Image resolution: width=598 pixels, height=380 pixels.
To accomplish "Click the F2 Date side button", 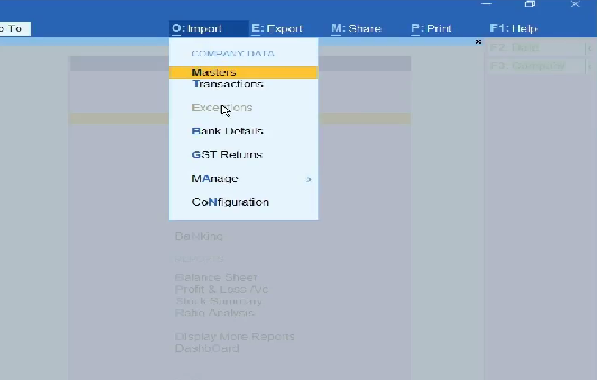I will (537, 48).
